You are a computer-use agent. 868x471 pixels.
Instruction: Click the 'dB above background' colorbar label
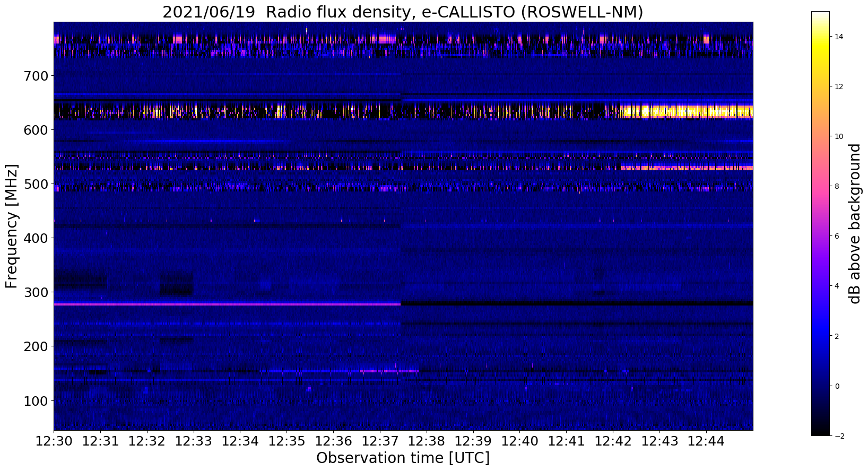point(854,224)
